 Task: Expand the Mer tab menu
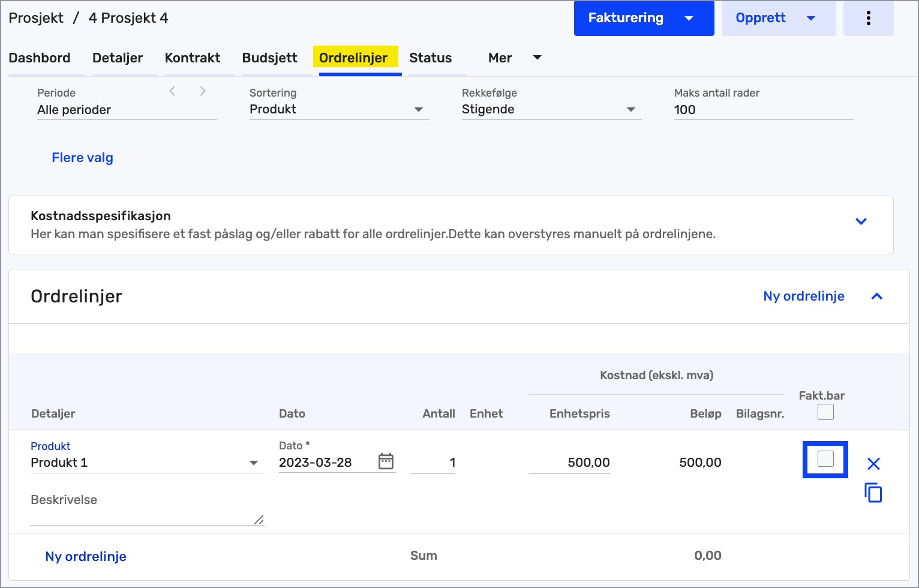[514, 58]
